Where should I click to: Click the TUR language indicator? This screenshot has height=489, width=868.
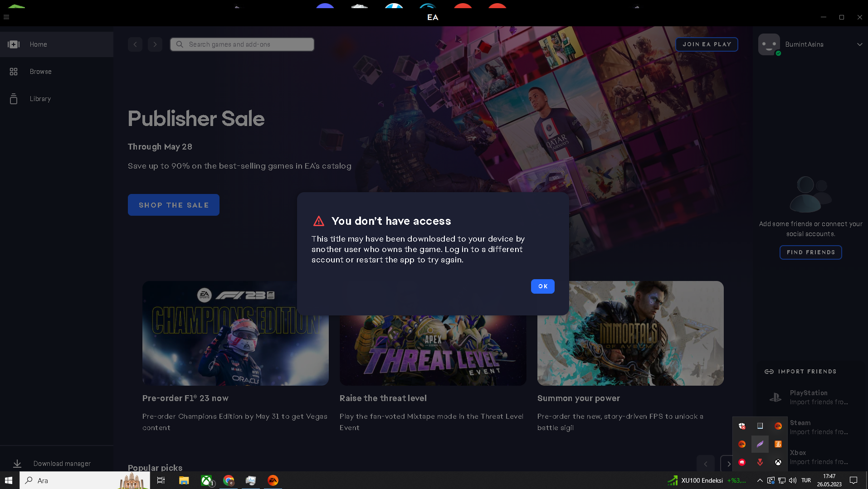pos(806,480)
